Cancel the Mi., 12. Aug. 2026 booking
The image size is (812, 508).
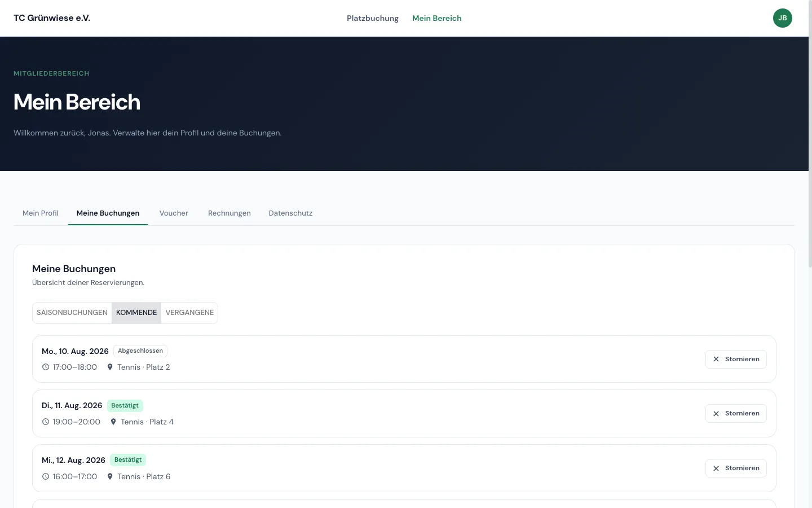(x=736, y=468)
